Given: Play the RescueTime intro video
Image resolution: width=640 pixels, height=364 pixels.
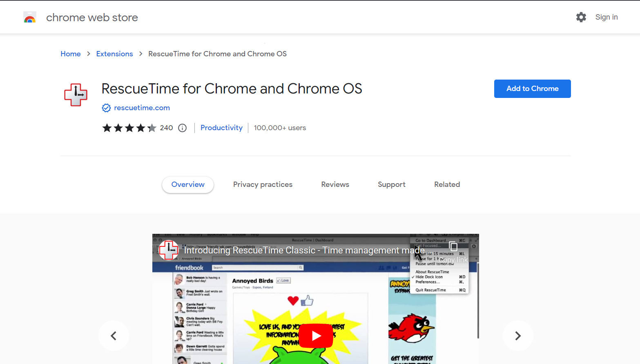Looking at the screenshot, I should tap(316, 335).
